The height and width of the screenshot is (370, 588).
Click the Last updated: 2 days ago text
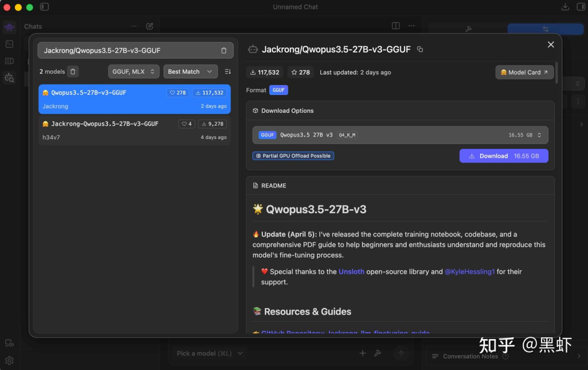click(355, 72)
